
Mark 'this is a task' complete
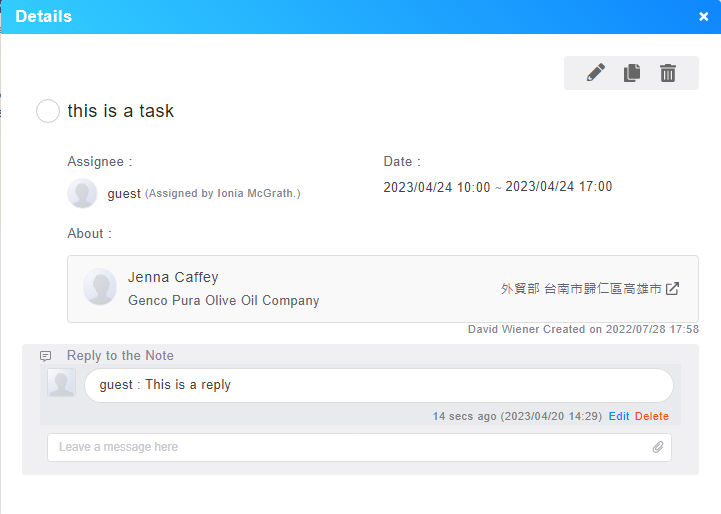(48, 111)
